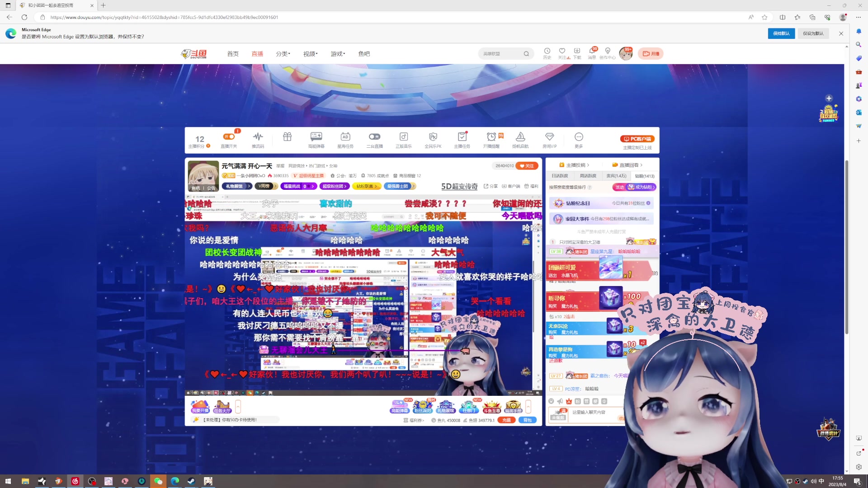868x488 pixels.
Task: Open 扬帆启航 sailboat feature
Action: (x=521, y=140)
